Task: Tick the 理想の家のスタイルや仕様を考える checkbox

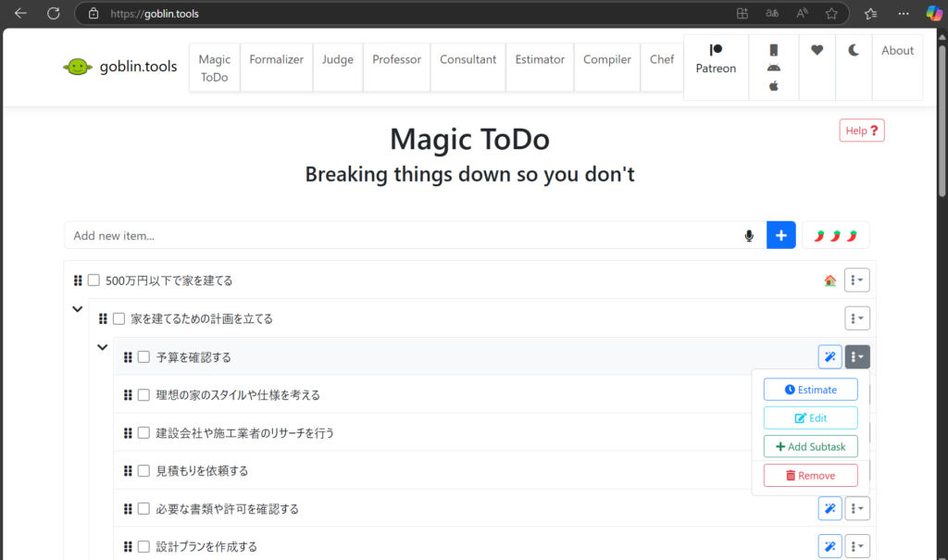Action: point(143,395)
